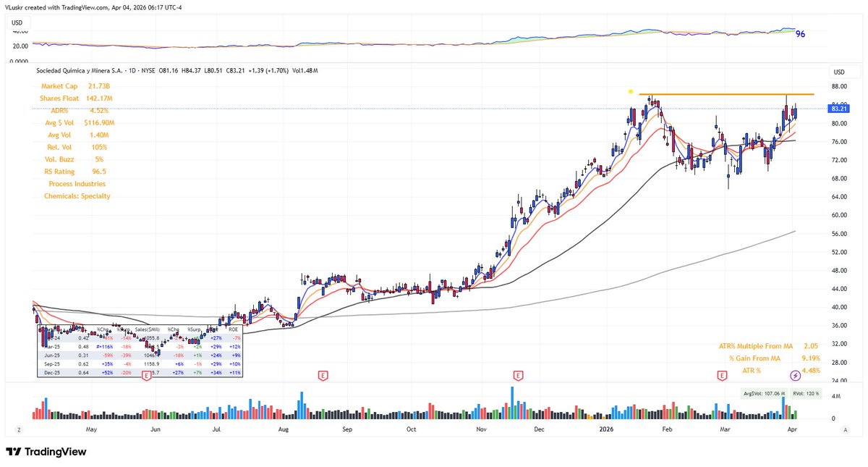Click the Jun-25 row in earnings table
The image size is (868, 467).
(x=140, y=355)
